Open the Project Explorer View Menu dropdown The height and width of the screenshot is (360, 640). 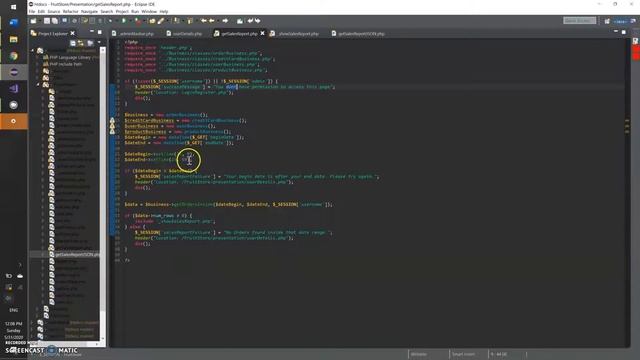[x=99, y=43]
